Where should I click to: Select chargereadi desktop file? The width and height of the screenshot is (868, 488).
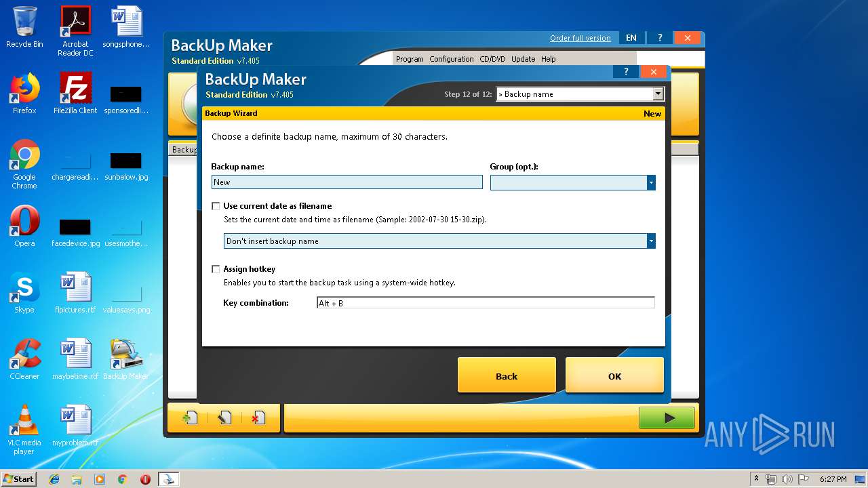(x=75, y=165)
